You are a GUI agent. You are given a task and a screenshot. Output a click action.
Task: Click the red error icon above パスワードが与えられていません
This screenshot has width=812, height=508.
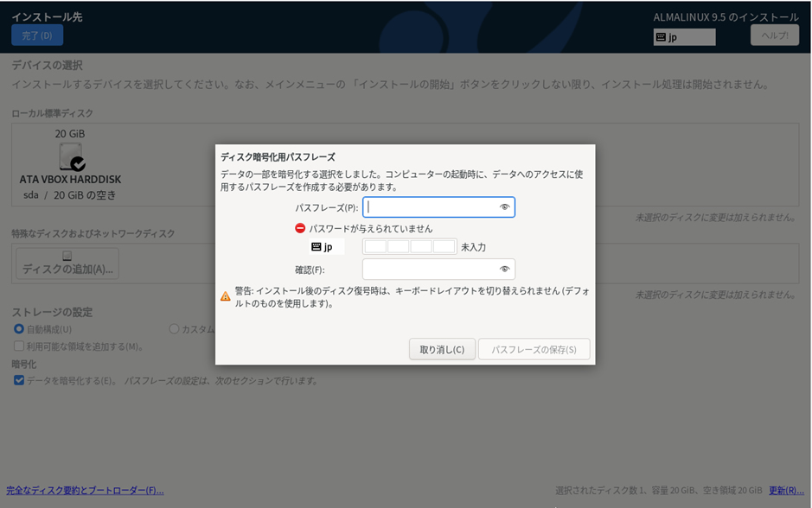click(x=301, y=227)
